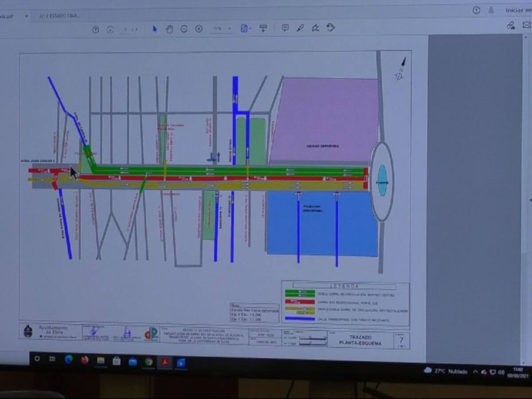Zoom out with the minus button
The image size is (532, 399).
(x=184, y=29)
